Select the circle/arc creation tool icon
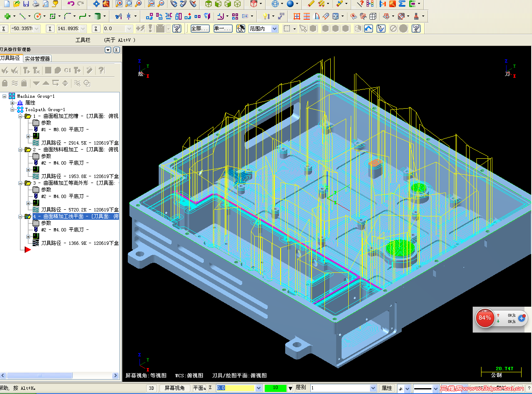Viewport: 532px width, 394px height. tap(37, 16)
